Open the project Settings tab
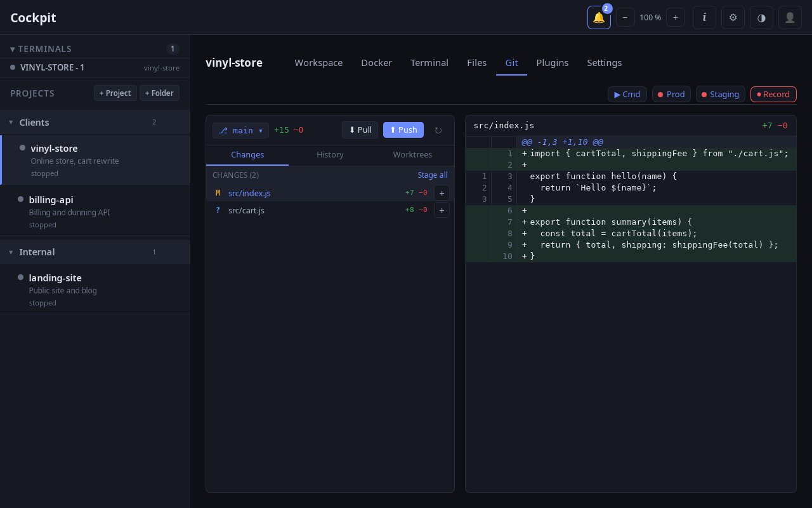The width and height of the screenshot is (812, 508). pos(605,63)
